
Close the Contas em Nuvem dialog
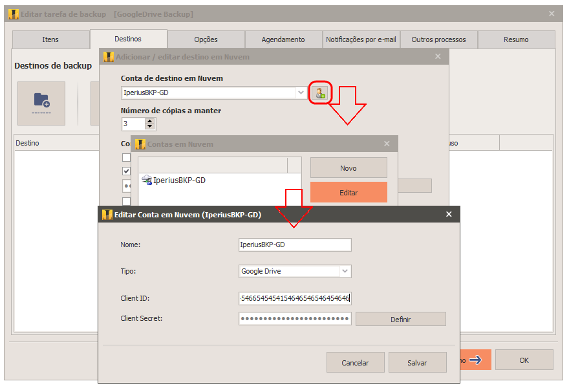click(387, 144)
